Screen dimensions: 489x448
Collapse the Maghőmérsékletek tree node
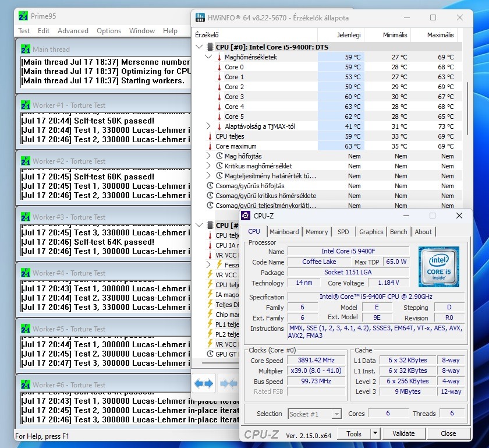click(208, 57)
